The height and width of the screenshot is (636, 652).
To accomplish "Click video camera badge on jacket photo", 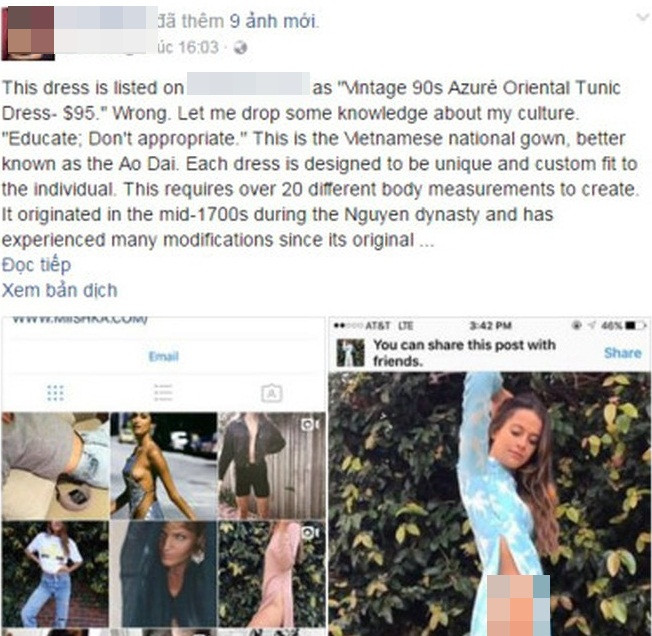I will [x=310, y=424].
